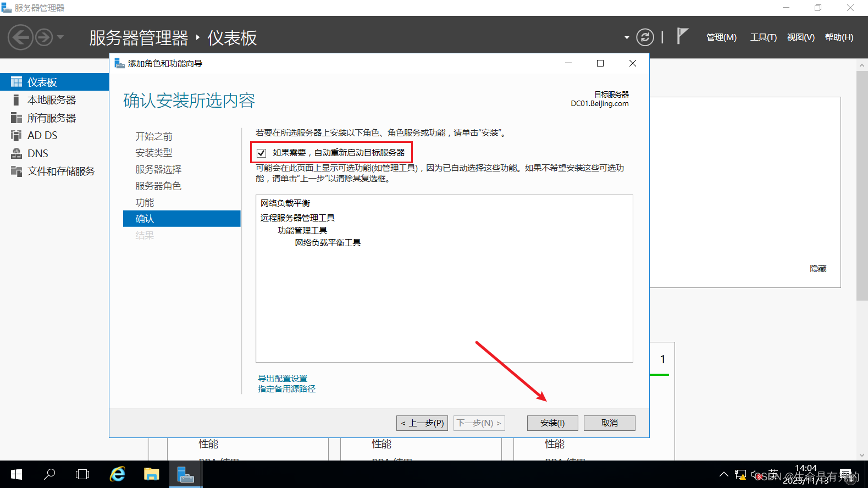Maximize the add roles wizard dialog
The width and height of the screenshot is (868, 488).
pos(600,63)
